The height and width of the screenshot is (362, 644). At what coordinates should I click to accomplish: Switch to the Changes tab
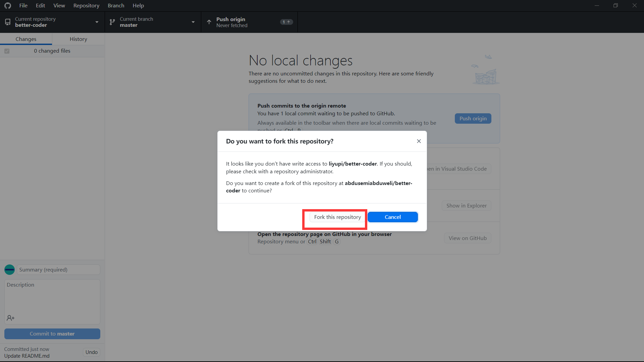pos(26,39)
